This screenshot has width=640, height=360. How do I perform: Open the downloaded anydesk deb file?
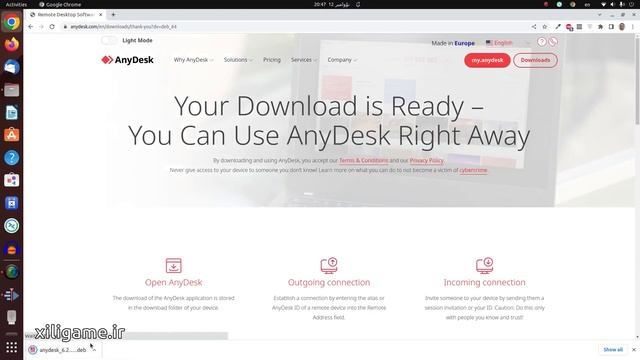pyautogui.click(x=57, y=350)
